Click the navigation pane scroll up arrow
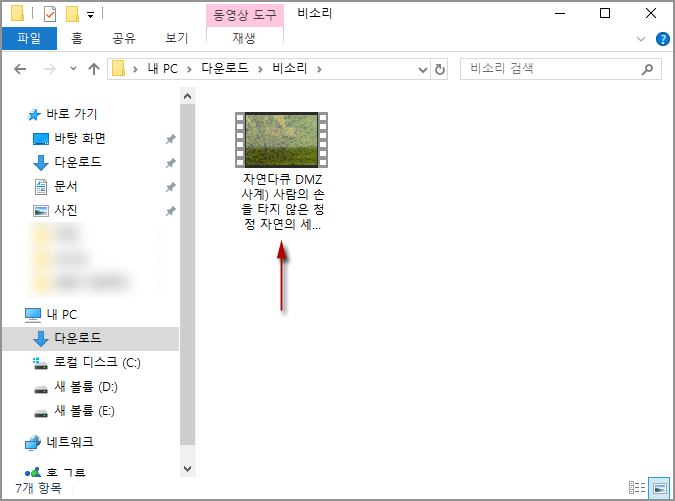This screenshot has height=501, width=675. (187, 96)
